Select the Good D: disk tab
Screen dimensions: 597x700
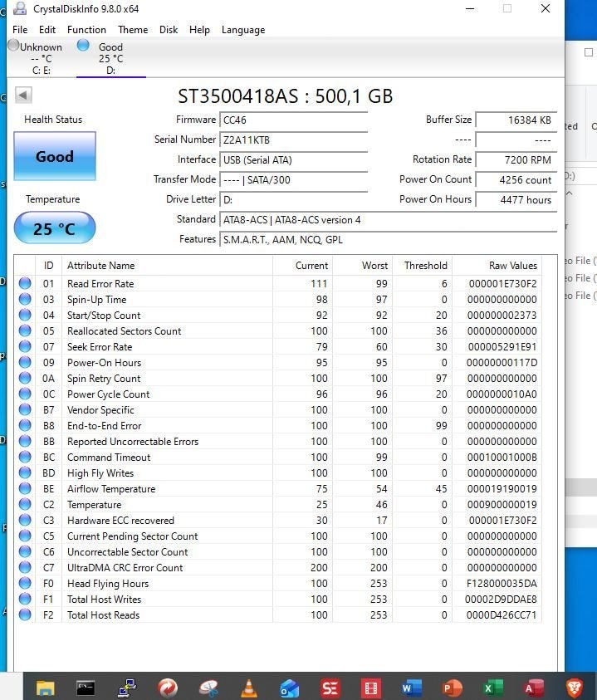110,58
